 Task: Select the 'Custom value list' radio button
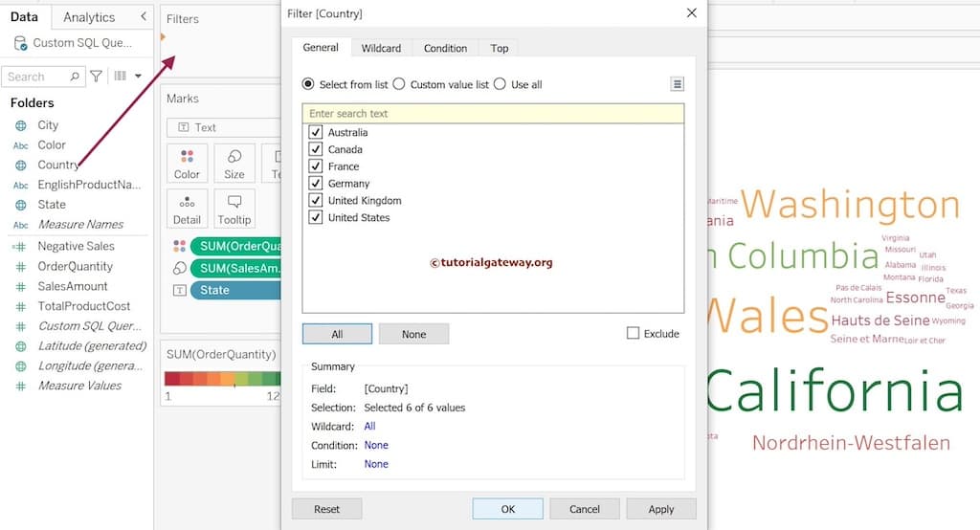click(399, 84)
